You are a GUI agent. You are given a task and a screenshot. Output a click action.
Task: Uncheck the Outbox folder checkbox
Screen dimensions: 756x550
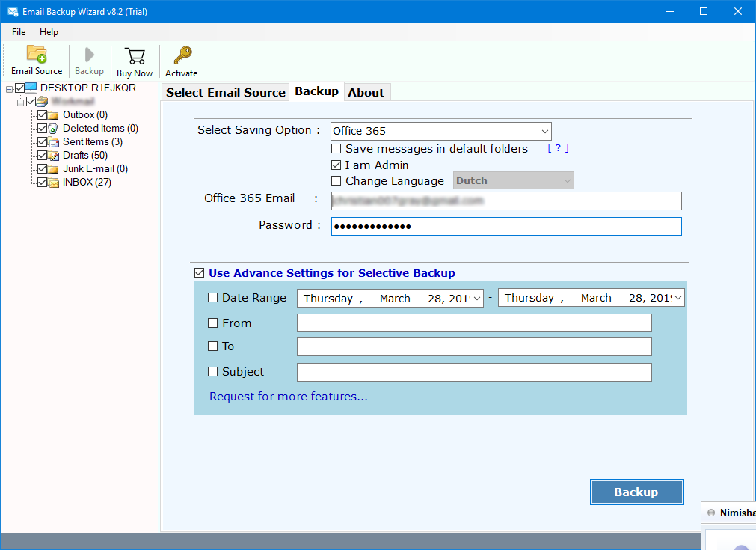[42, 114]
